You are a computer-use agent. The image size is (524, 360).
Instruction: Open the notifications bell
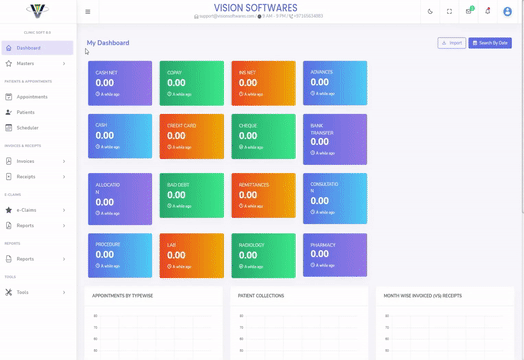tap(488, 11)
